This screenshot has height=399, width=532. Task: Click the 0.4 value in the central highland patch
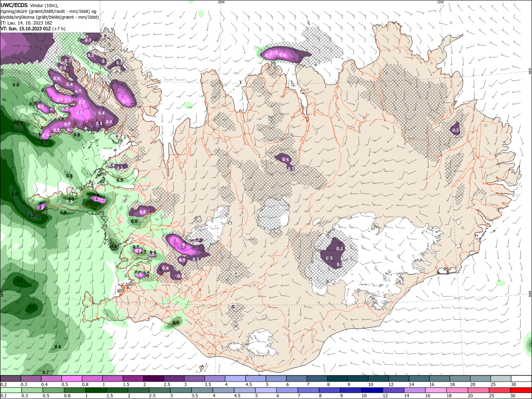(286, 160)
